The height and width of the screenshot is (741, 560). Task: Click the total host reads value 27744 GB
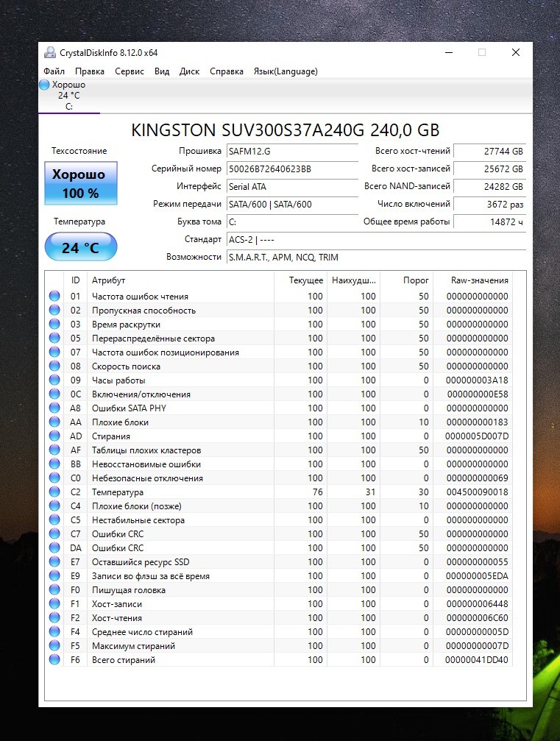tap(489, 152)
